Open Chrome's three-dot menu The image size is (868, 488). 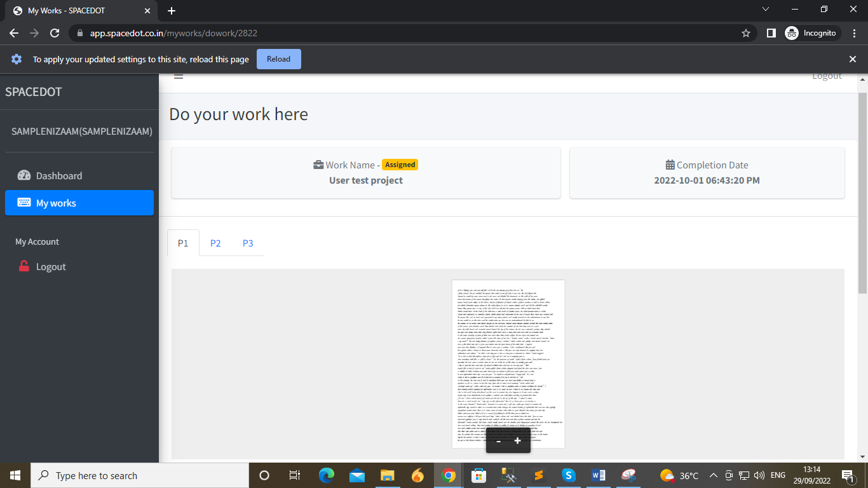point(854,32)
